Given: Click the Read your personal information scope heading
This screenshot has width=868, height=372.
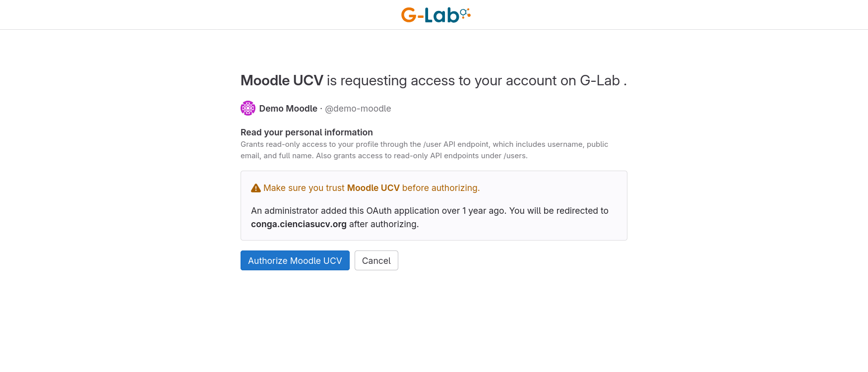Looking at the screenshot, I should (x=307, y=132).
